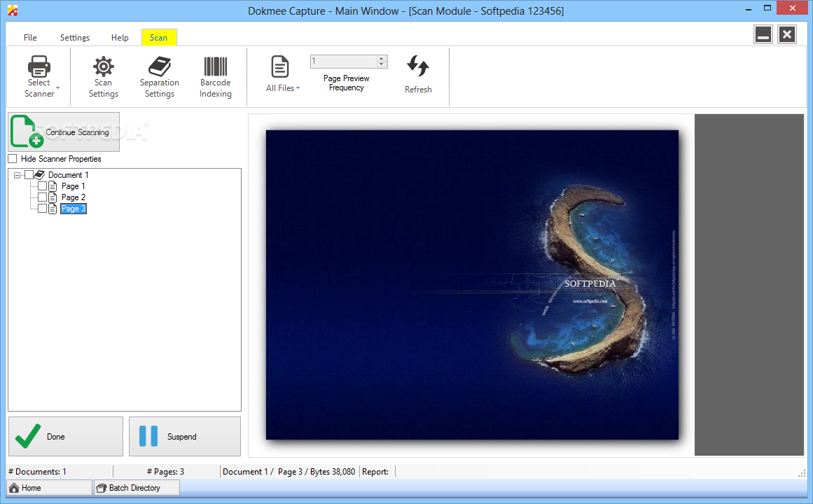Click the green checkmark on Done

28,436
